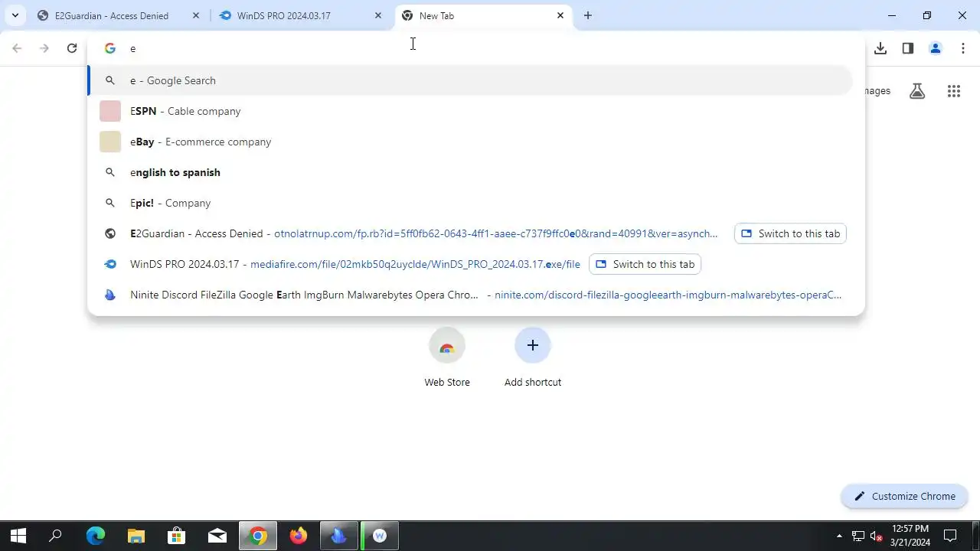This screenshot has height=551, width=980.
Task: Click Customize Chrome button
Action: coord(904,496)
